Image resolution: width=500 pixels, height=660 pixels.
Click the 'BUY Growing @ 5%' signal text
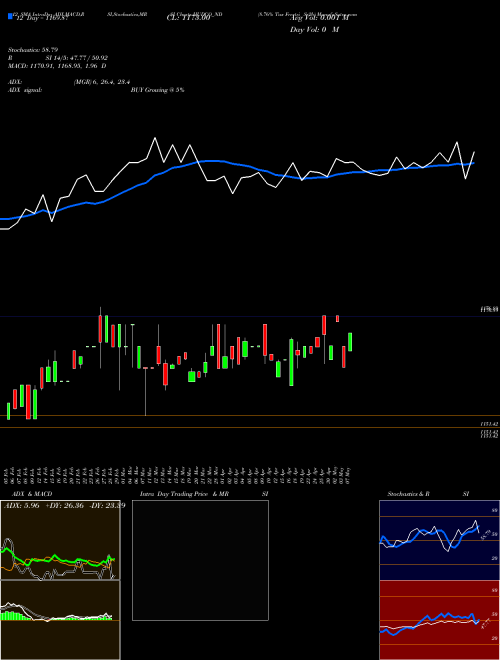[x=157, y=90]
